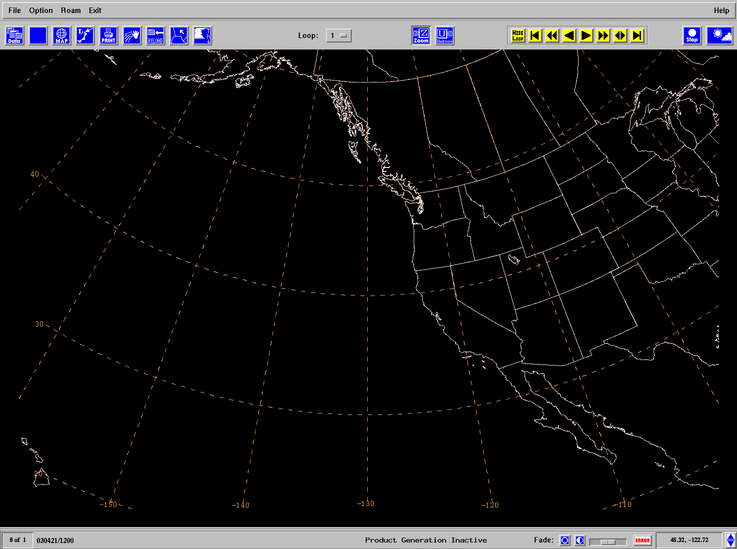
Task: Open the Loop number dropdown
Action: pyautogui.click(x=339, y=36)
